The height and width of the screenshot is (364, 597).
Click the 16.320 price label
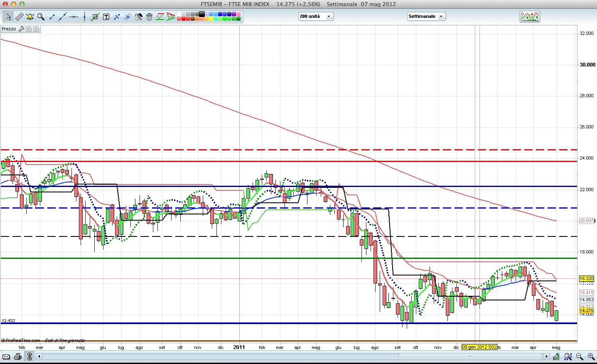click(586, 278)
